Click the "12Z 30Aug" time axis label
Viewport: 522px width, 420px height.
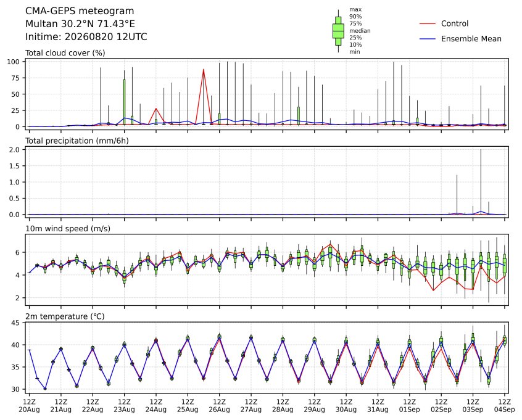coord(346,406)
